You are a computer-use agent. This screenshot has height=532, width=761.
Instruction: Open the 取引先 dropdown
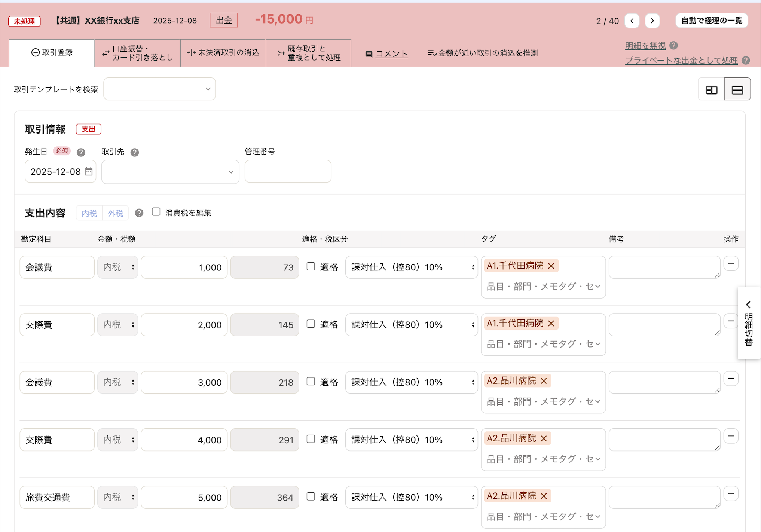(170, 172)
